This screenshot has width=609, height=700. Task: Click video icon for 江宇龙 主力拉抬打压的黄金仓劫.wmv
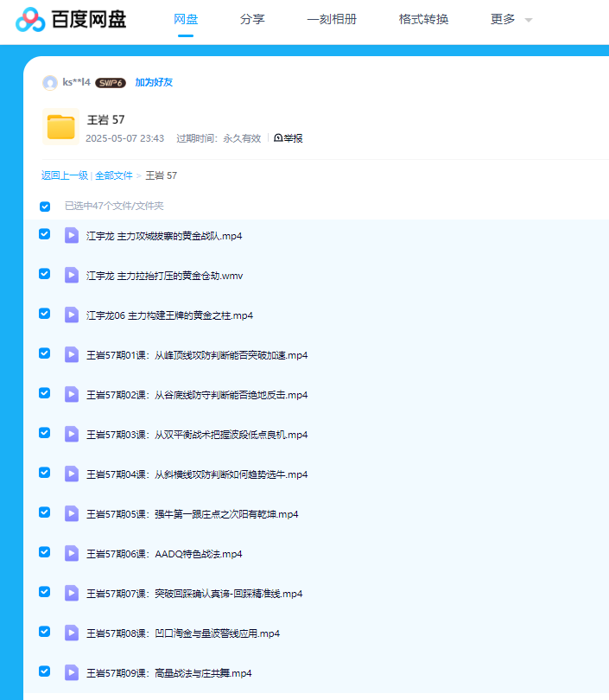pos(72,275)
